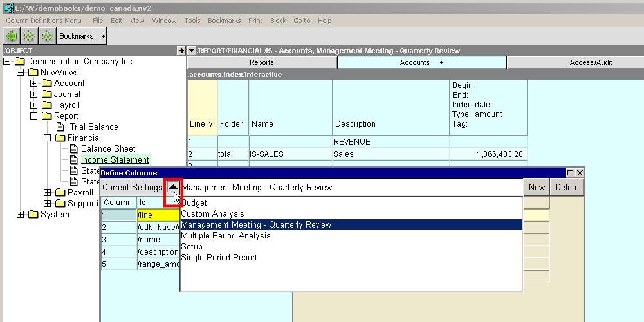The width and height of the screenshot is (644, 322).
Task: Expand the System folder node
Action: [21, 215]
